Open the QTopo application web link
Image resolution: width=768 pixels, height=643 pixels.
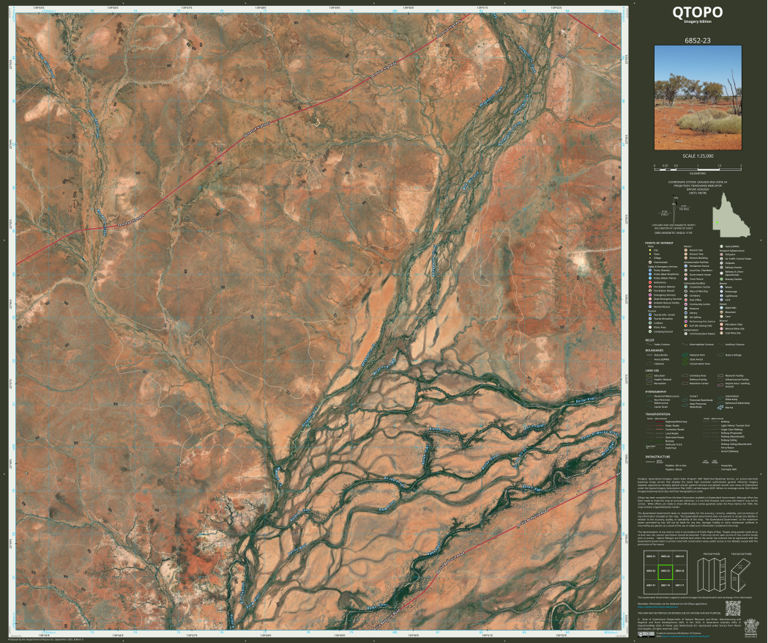tap(658, 607)
